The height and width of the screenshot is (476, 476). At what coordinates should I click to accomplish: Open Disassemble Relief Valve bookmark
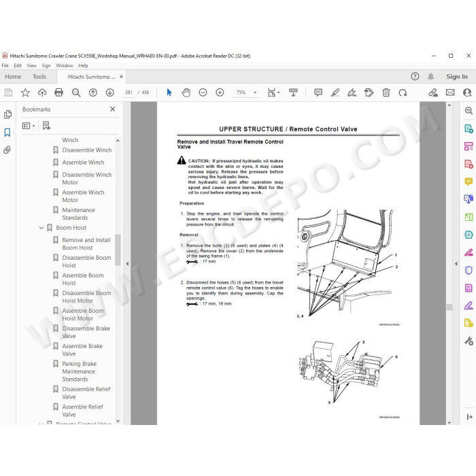click(x=86, y=393)
